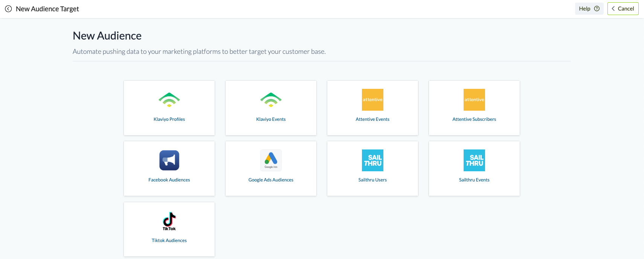Select the Facebook Audiences megaphone icon

pos(169,160)
